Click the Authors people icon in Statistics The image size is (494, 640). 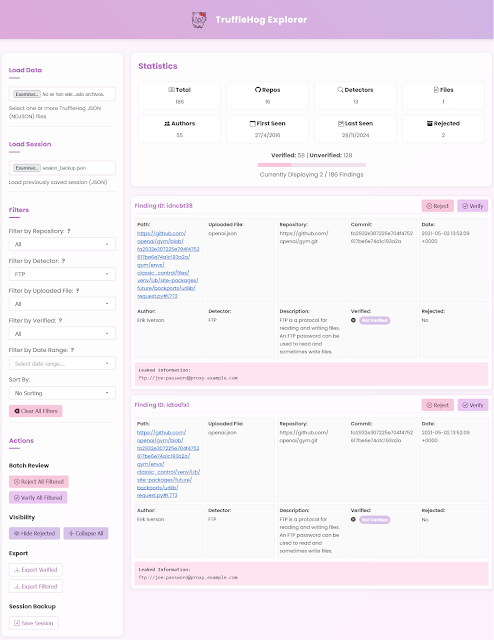[x=167, y=123]
